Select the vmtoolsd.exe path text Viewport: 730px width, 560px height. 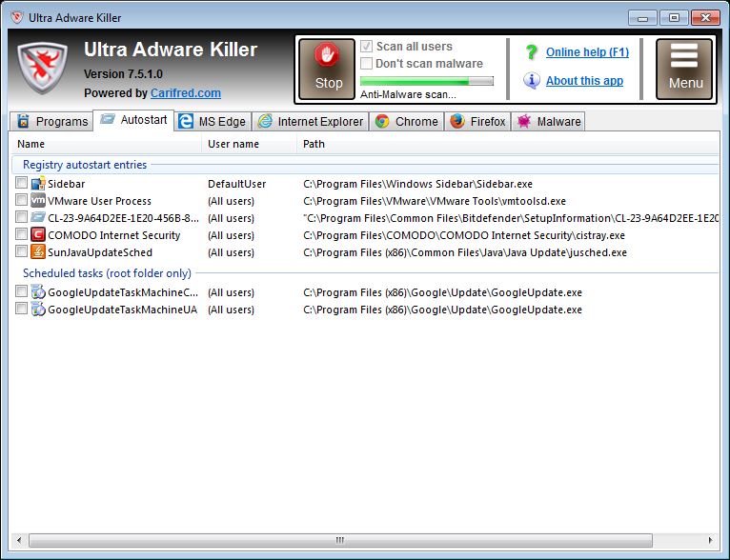pyautogui.click(x=435, y=201)
